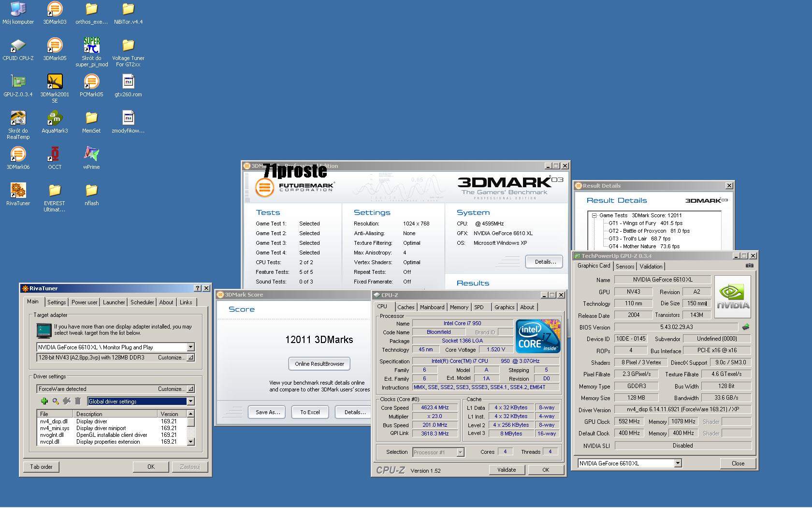
Task: Open Voltage Tuner For GT2xx folder
Action: [128, 52]
